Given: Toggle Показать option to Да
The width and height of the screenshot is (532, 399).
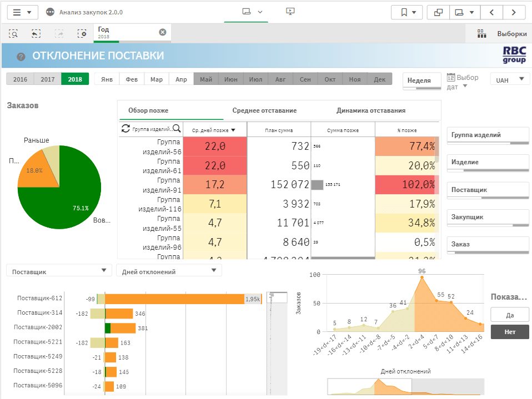Looking at the screenshot, I should pos(509,315).
